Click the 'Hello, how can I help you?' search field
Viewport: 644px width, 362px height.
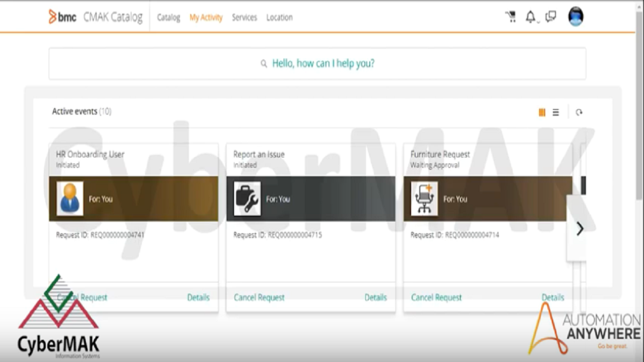[317, 63]
